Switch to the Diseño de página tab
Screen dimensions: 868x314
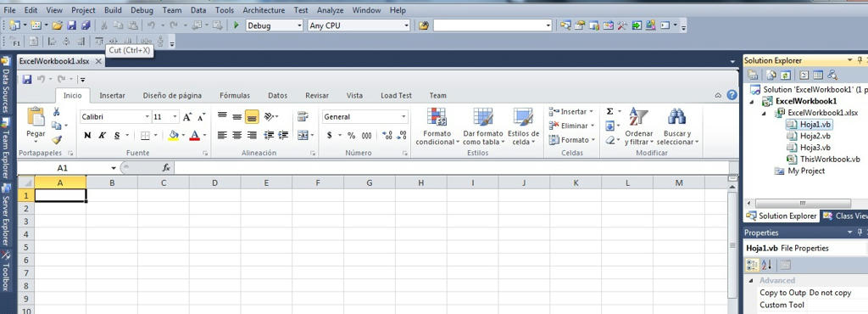click(172, 95)
